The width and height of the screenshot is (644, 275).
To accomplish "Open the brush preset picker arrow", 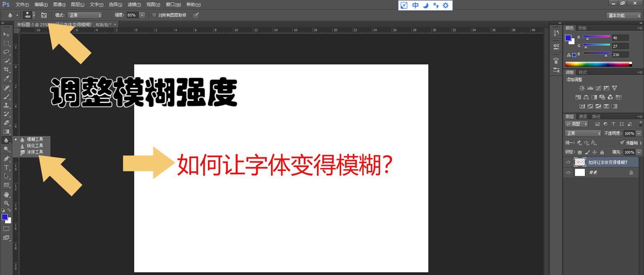I will pyautogui.click(x=34, y=15).
